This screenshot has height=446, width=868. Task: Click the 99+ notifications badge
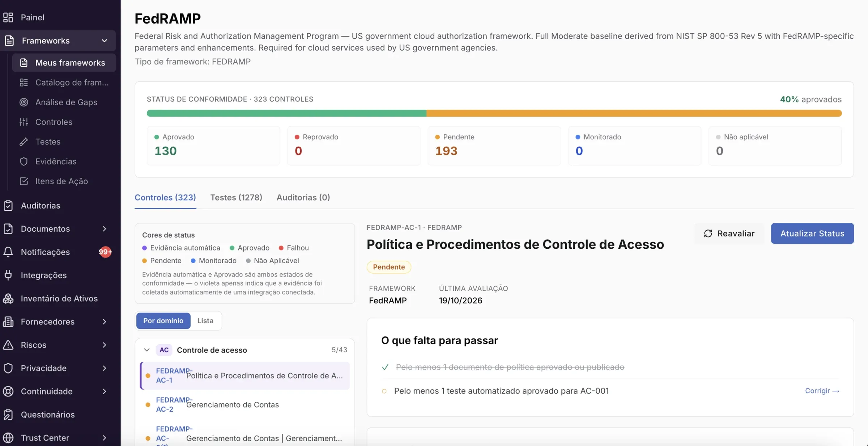coord(105,252)
